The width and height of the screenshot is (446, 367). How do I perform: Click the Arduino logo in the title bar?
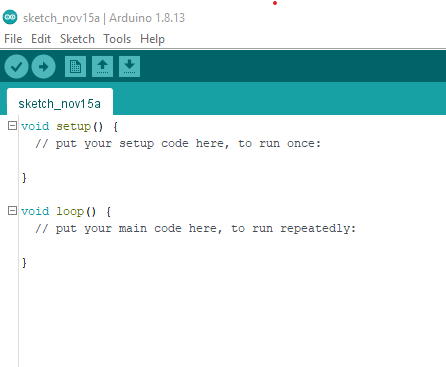click(x=10, y=17)
